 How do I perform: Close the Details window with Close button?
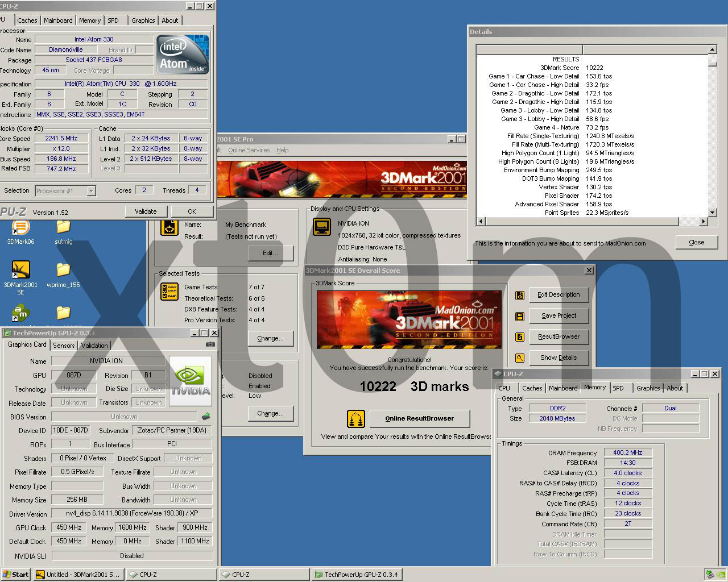pos(697,242)
